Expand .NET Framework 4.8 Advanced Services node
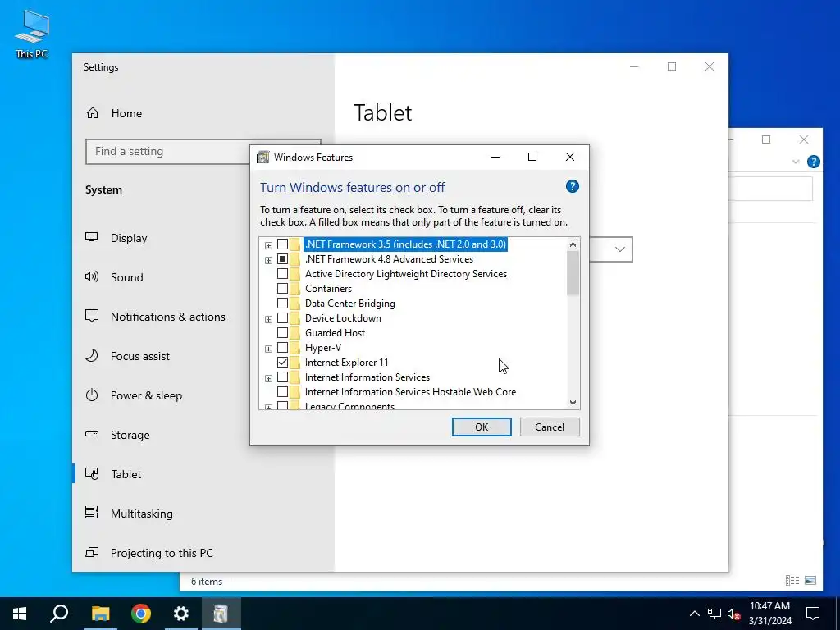The width and height of the screenshot is (840, 630). (268, 260)
